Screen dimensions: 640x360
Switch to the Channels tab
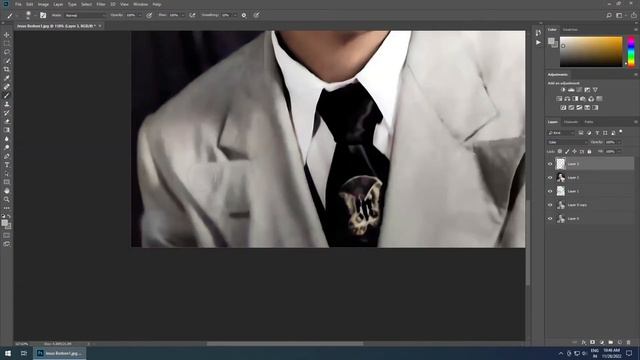point(571,122)
